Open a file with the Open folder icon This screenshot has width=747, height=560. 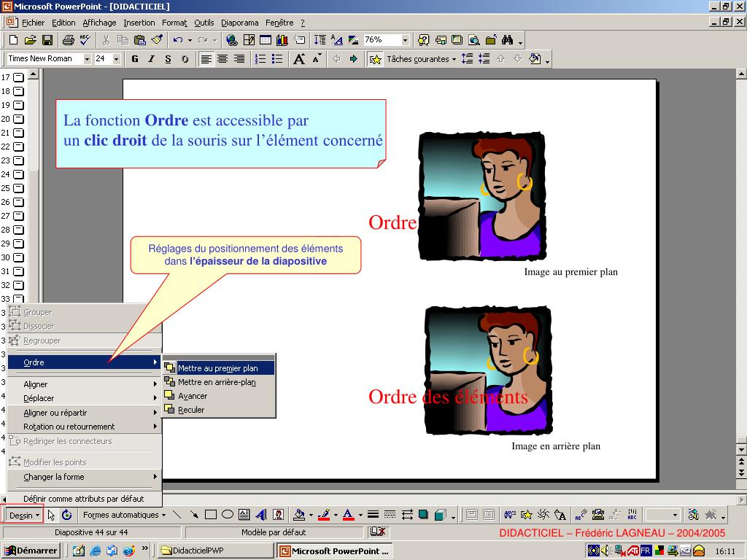[x=30, y=40]
